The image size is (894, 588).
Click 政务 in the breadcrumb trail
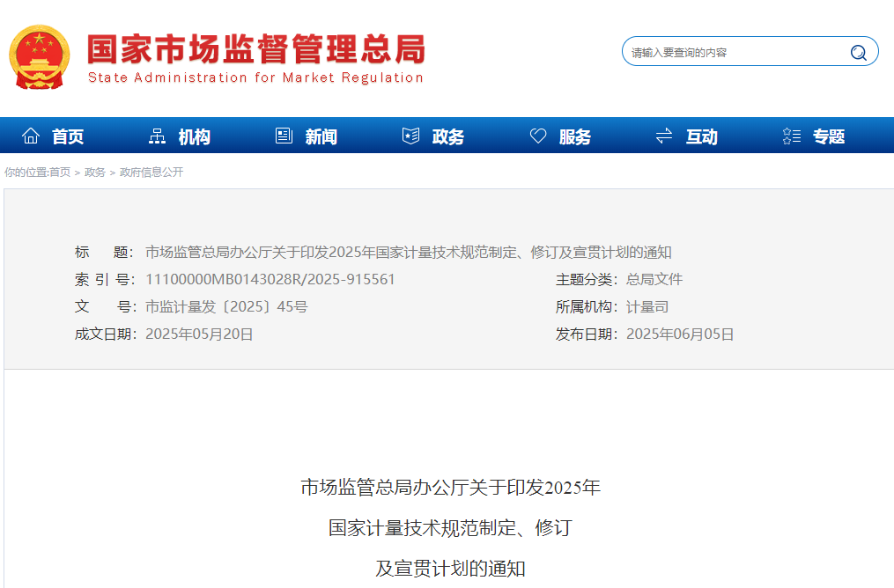pyautogui.click(x=95, y=173)
